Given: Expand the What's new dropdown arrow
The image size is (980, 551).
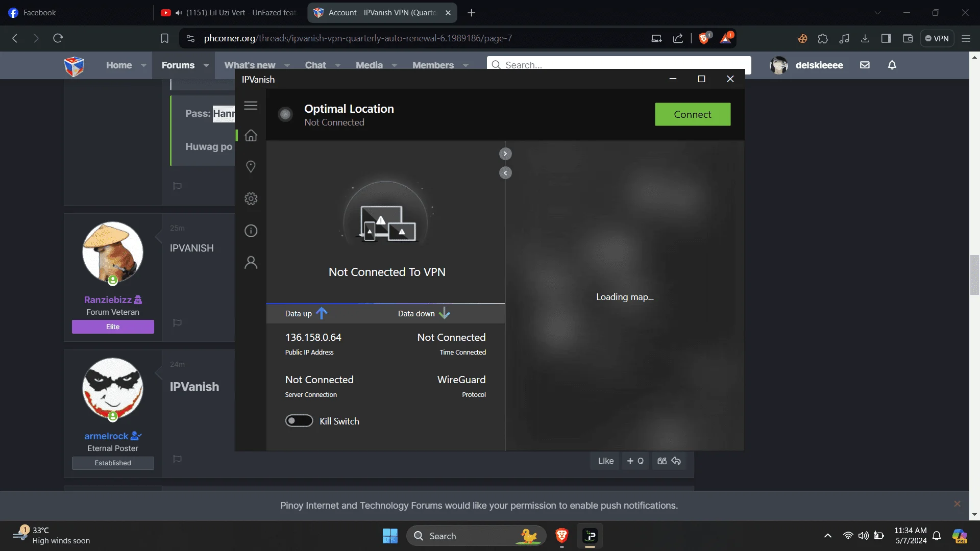Looking at the screenshot, I should tap(287, 65).
